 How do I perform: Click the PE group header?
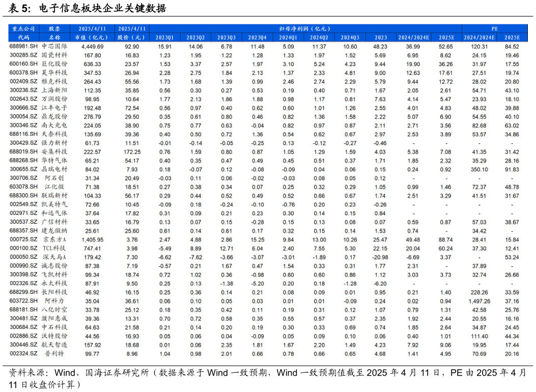pos(495,28)
